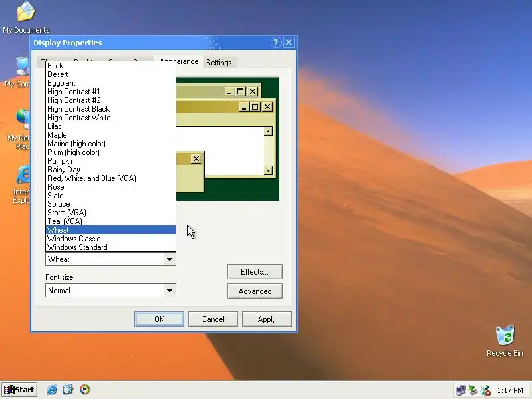
Task: Choose High Contrast #1 scheme
Action: click(110, 92)
